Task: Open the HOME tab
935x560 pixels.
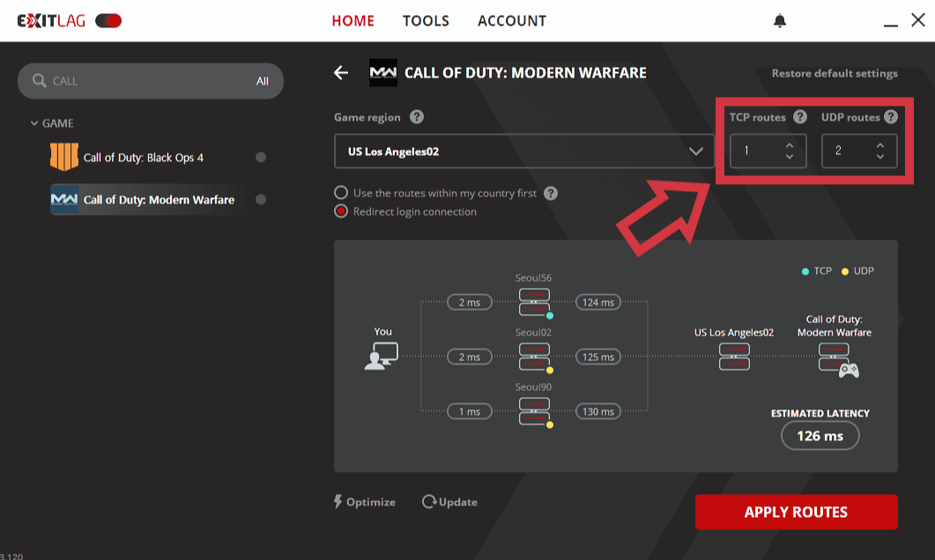Action: click(353, 21)
